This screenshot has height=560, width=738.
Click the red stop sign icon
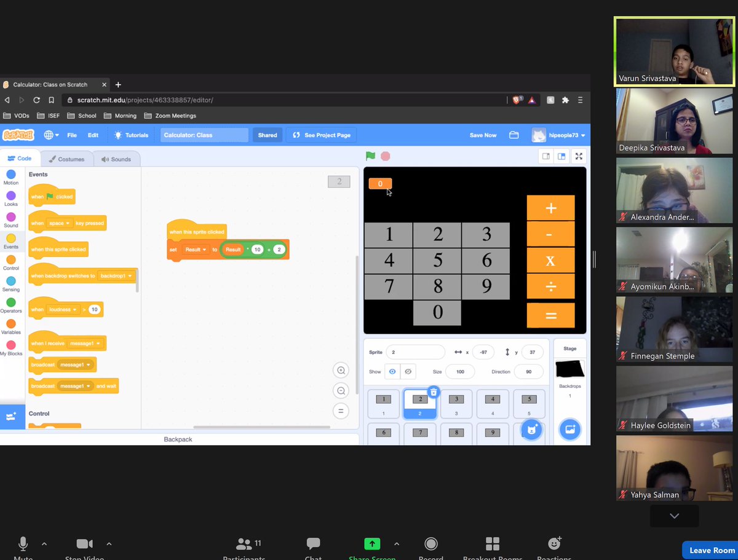386,156
